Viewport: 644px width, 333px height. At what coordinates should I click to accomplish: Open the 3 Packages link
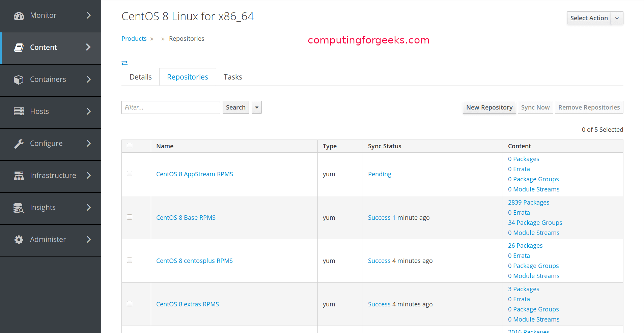[x=524, y=289]
